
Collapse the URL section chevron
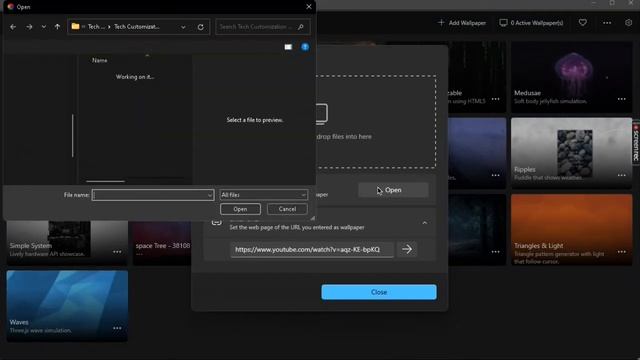coord(425,223)
